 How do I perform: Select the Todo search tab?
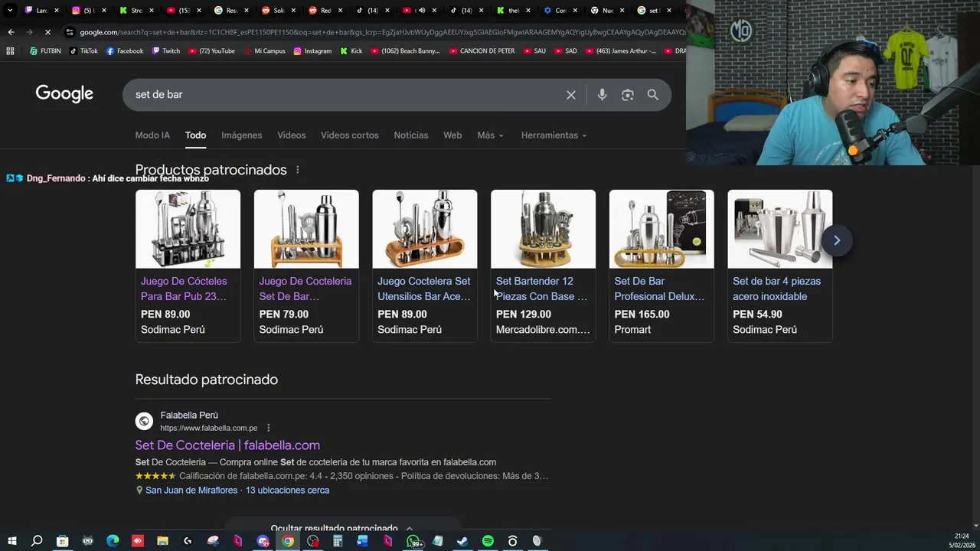point(196,135)
